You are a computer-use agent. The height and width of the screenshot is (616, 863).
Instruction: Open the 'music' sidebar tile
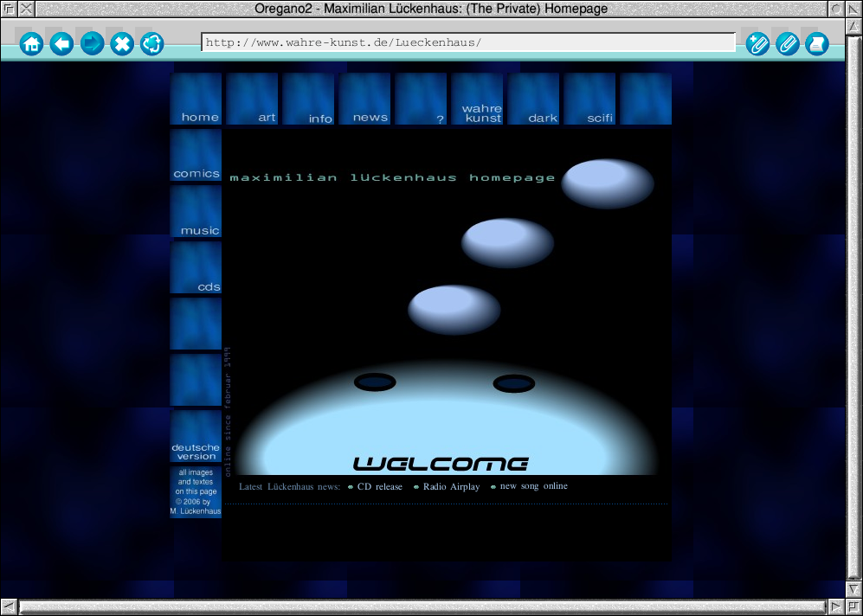pyautogui.click(x=196, y=212)
